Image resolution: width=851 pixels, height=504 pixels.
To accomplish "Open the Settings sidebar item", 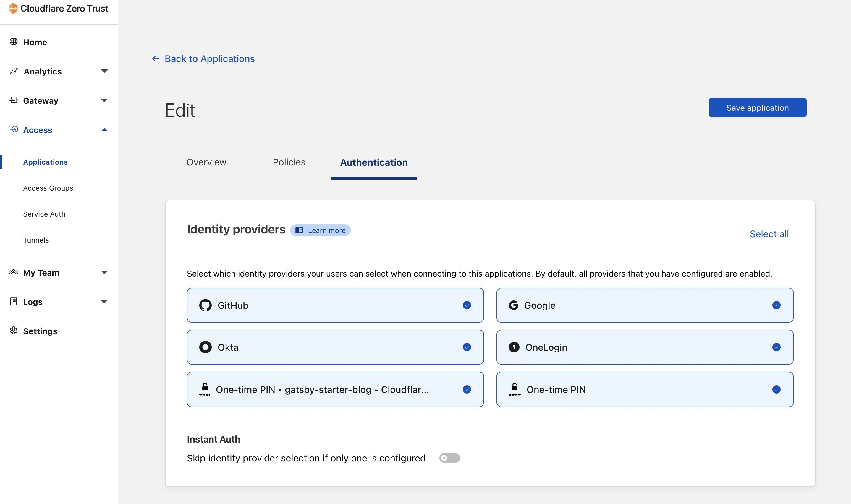I will click(x=40, y=331).
